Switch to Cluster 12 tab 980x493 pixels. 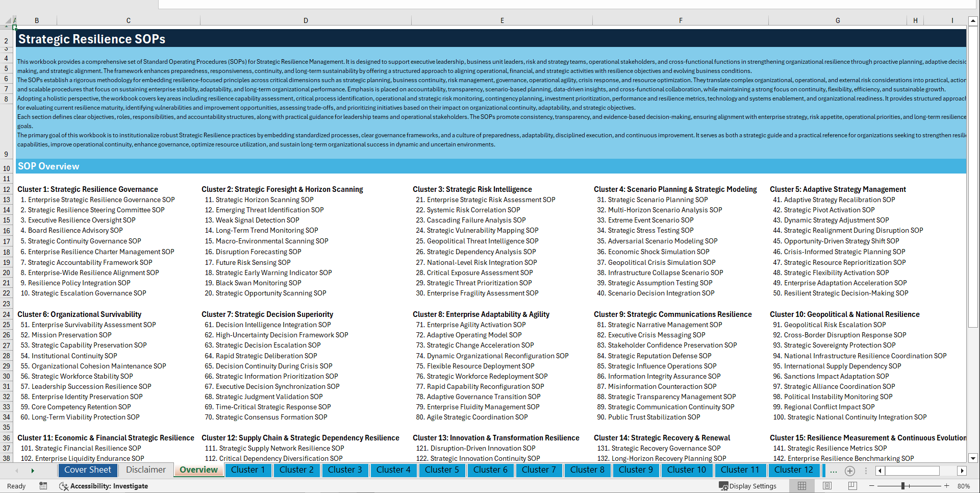pos(794,470)
